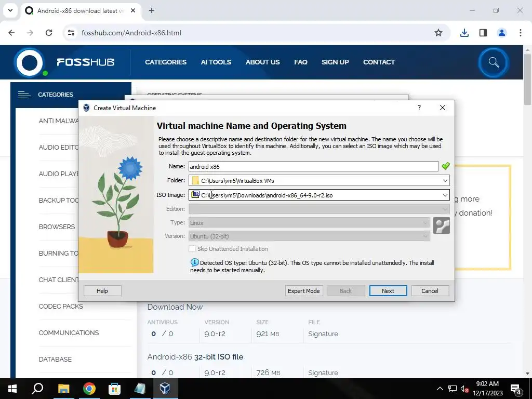Open Chrome downloads icon
This screenshot has height=399, width=532.
464,33
